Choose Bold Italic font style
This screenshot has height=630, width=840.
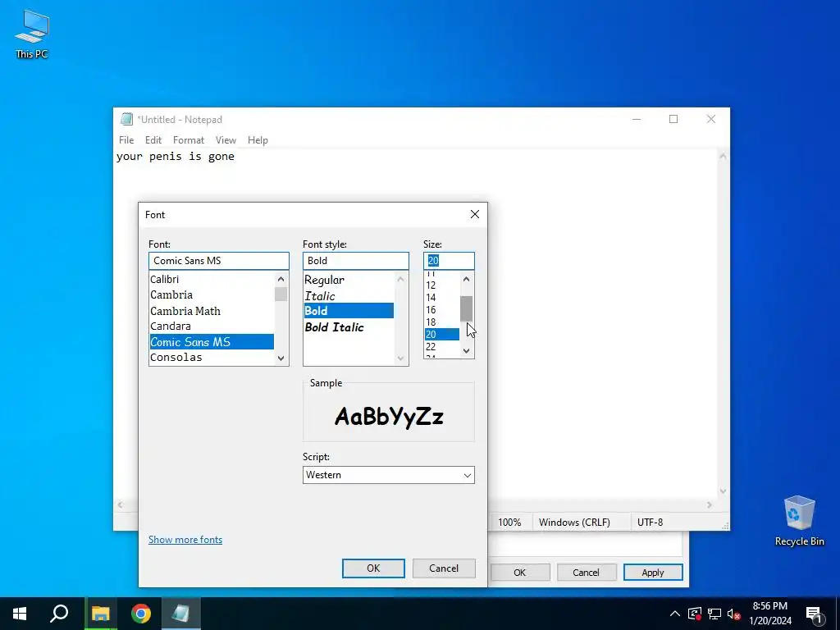pos(349,326)
